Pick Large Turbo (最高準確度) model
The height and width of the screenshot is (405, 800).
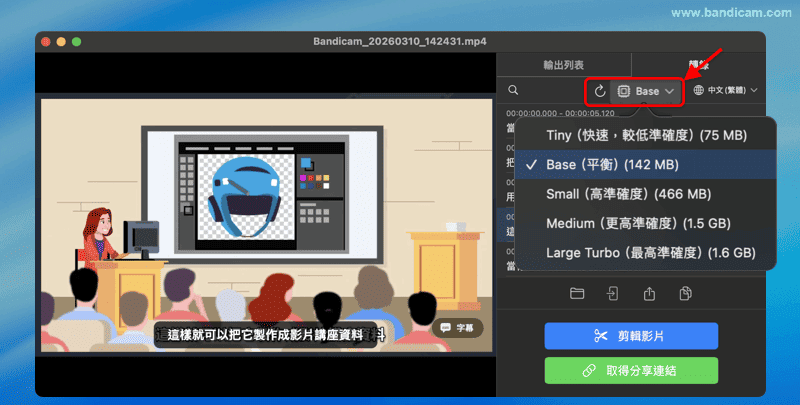point(645,252)
